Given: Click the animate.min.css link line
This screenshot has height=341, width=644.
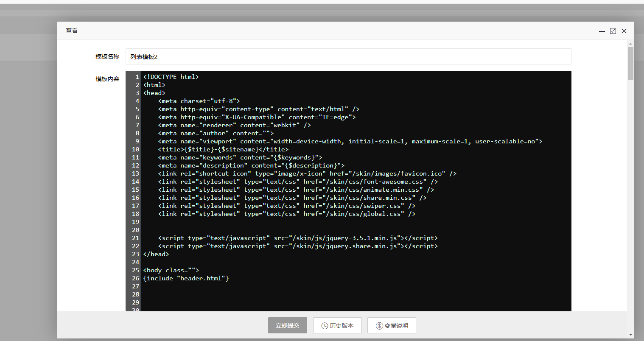Looking at the screenshot, I should point(296,190).
